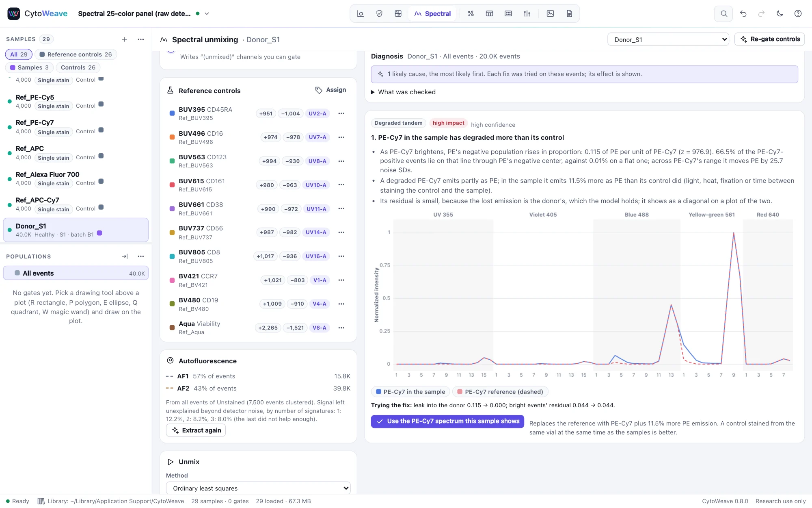Image resolution: width=812 pixels, height=508 pixels.
Task: Open the Populations panel more-options menu
Action: [141, 256]
